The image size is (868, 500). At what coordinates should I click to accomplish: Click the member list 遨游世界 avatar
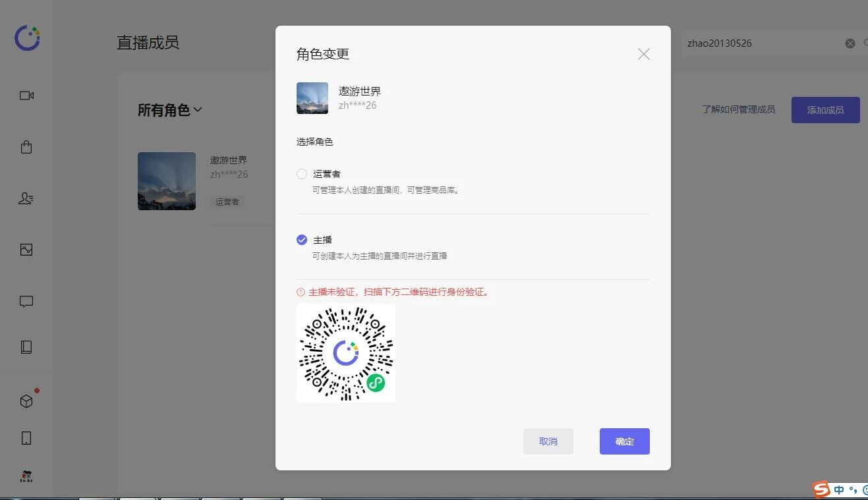(167, 181)
